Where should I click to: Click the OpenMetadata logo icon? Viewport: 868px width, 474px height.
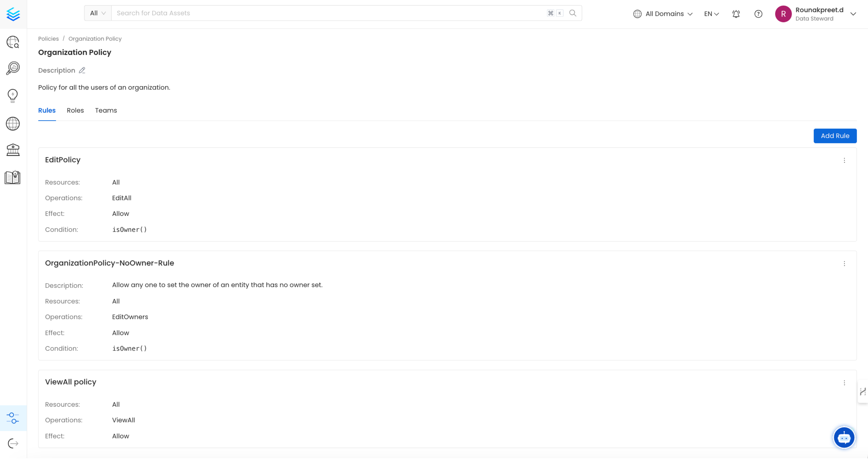point(13,14)
